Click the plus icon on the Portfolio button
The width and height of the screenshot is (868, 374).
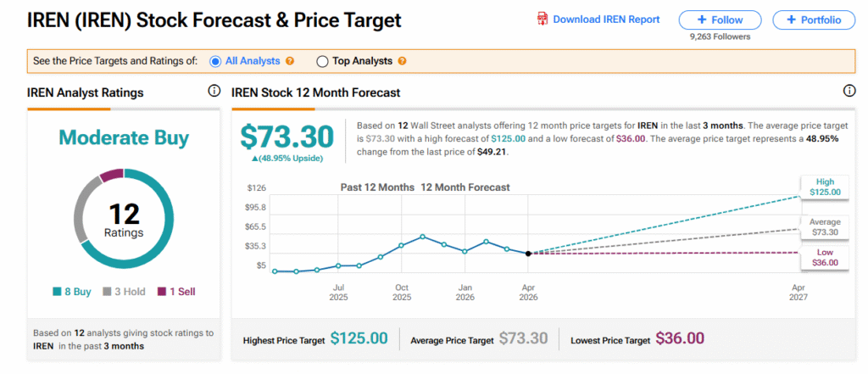click(x=791, y=20)
